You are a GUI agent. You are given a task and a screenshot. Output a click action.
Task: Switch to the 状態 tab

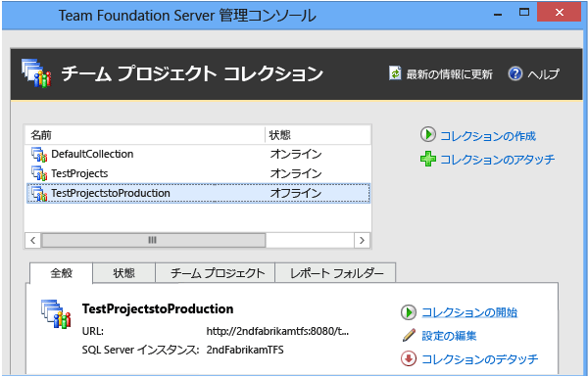coord(123,273)
